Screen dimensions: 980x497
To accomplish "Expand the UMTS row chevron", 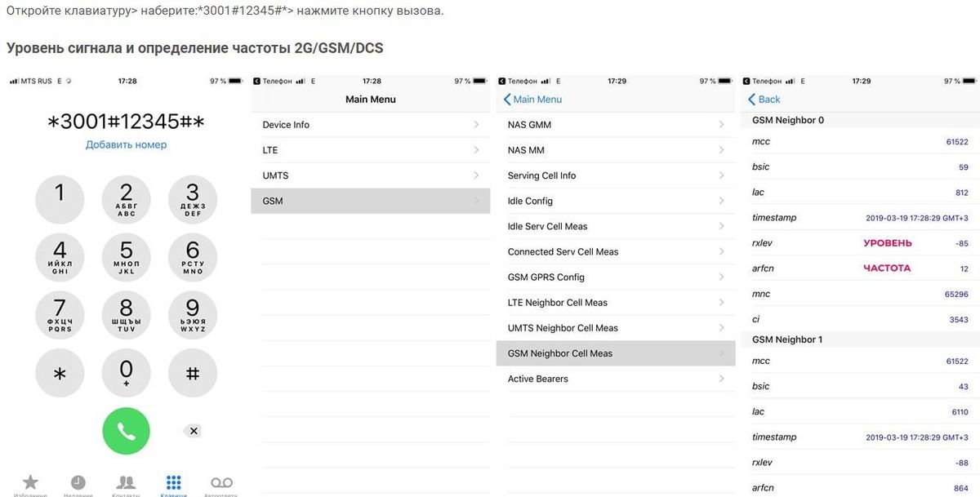I will coord(476,175).
